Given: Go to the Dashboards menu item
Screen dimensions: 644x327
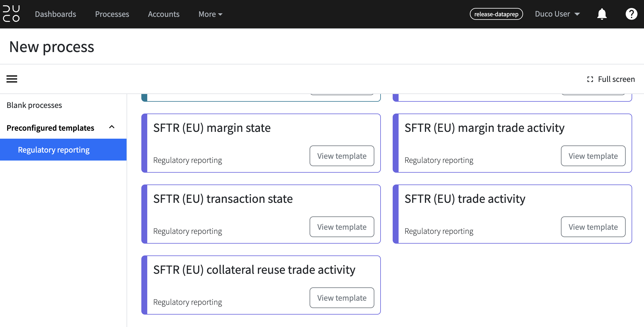Looking at the screenshot, I should [x=56, y=14].
